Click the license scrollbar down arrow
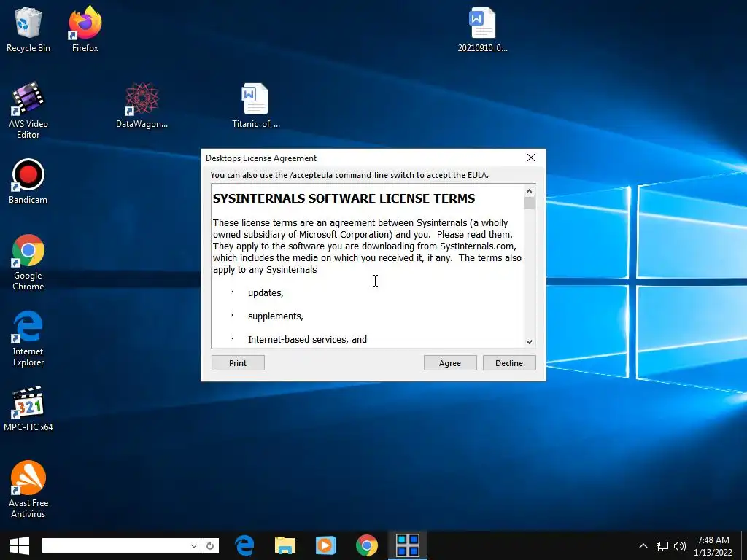 [x=529, y=341]
